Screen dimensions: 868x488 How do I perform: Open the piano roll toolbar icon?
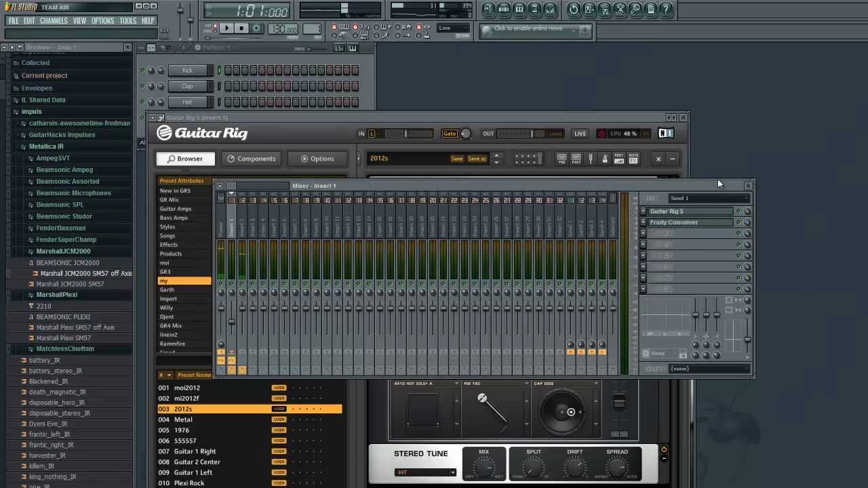[519, 9]
